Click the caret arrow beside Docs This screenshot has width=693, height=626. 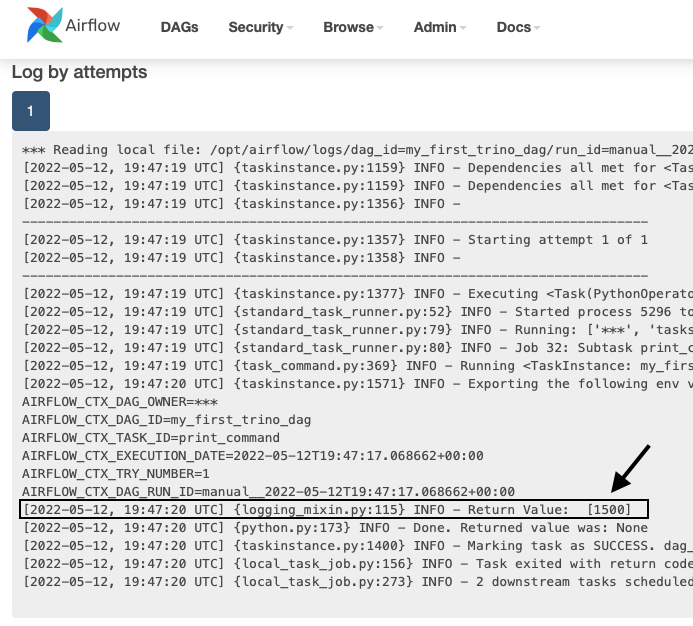coord(537,28)
